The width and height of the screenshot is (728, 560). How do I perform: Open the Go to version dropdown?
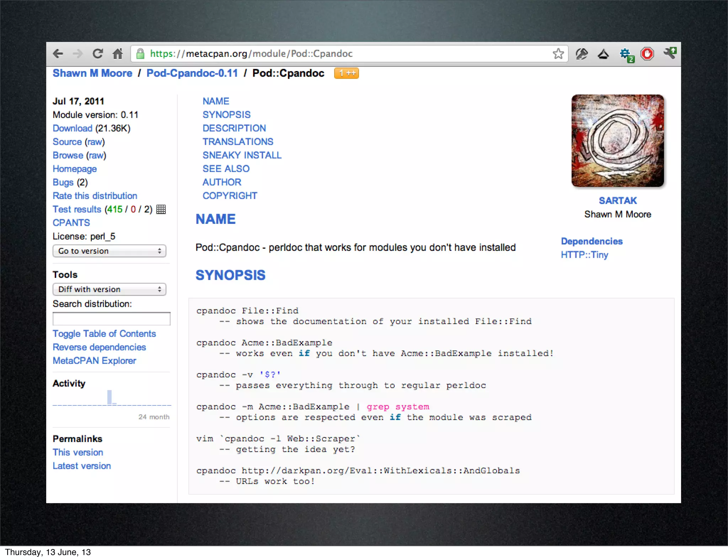pyautogui.click(x=109, y=251)
